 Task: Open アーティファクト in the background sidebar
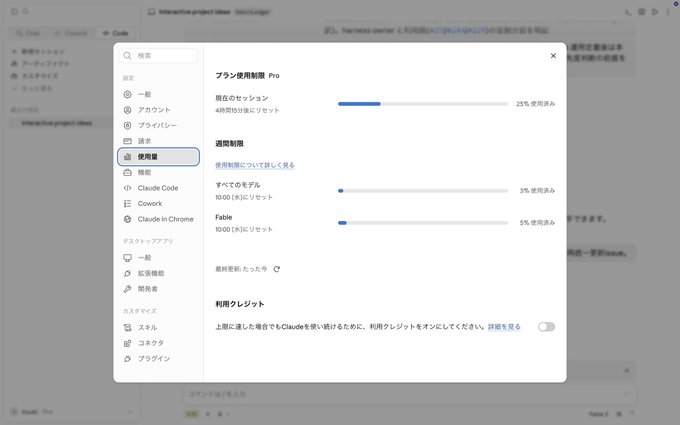coord(40,64)
